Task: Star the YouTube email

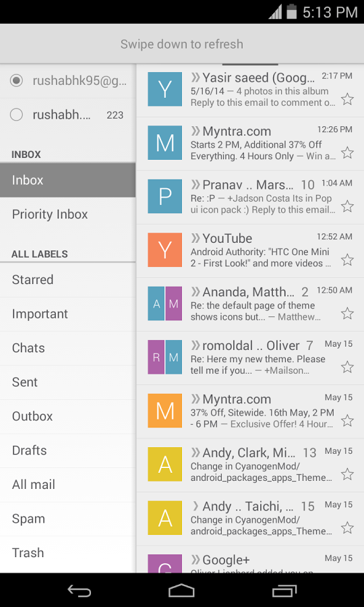Action: pos(347,260)
